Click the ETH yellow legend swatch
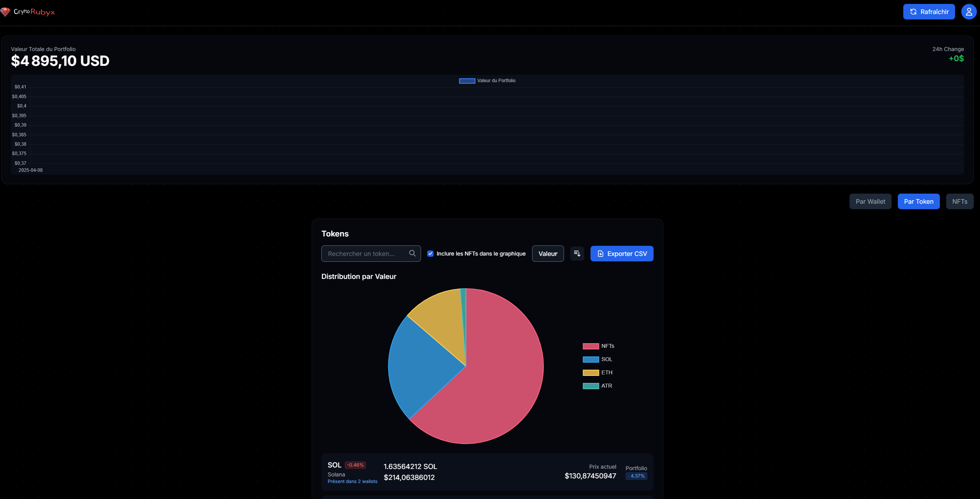Image resolution: width=980 pixels, height=499 pixels. pos(590,373)
